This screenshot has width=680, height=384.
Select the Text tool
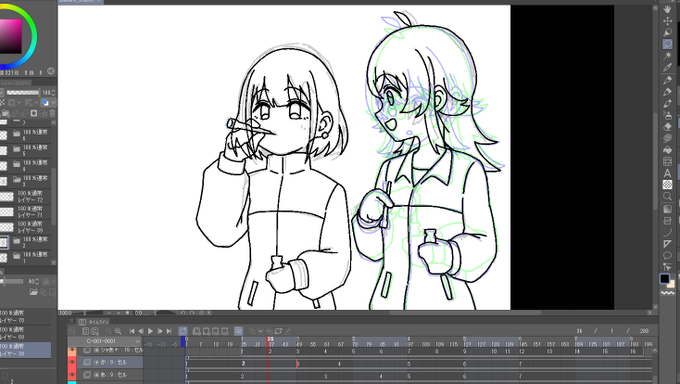click(667, 173)
